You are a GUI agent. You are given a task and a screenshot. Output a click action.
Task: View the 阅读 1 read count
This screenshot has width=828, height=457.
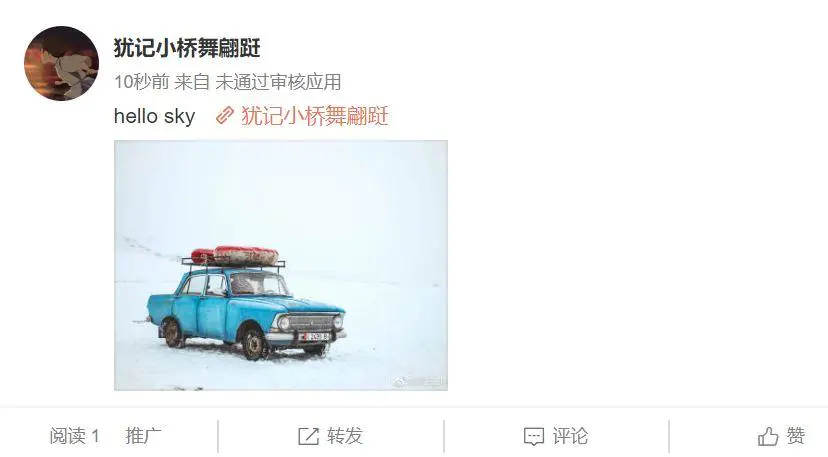click(x=74, y=436)
